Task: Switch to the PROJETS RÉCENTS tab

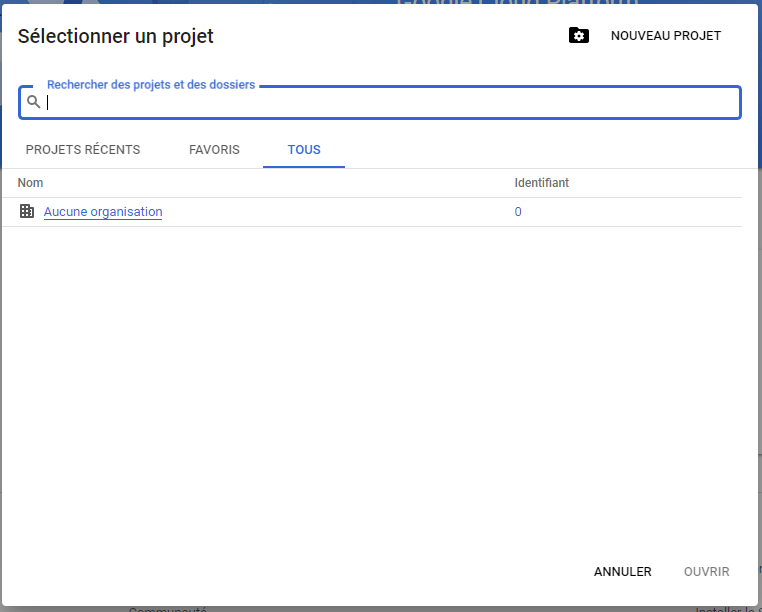Action: (83, 150)
